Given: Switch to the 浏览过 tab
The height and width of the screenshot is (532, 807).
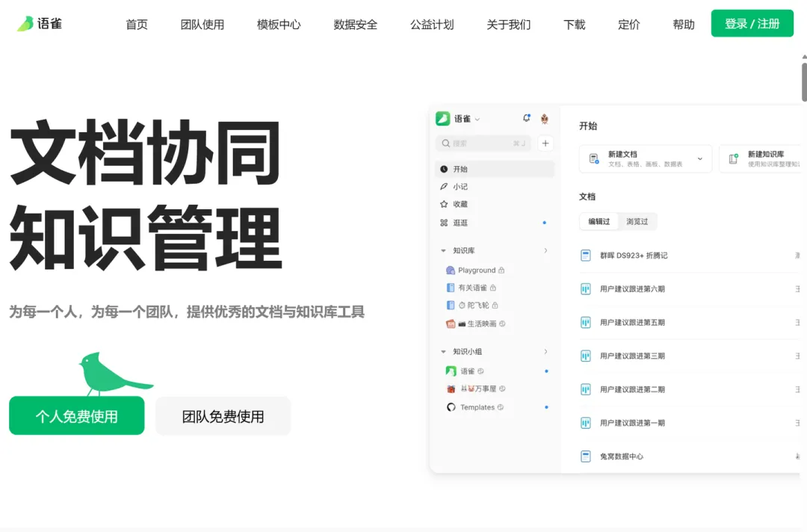Looking at the screenshot, I should (x=637, y=222).
